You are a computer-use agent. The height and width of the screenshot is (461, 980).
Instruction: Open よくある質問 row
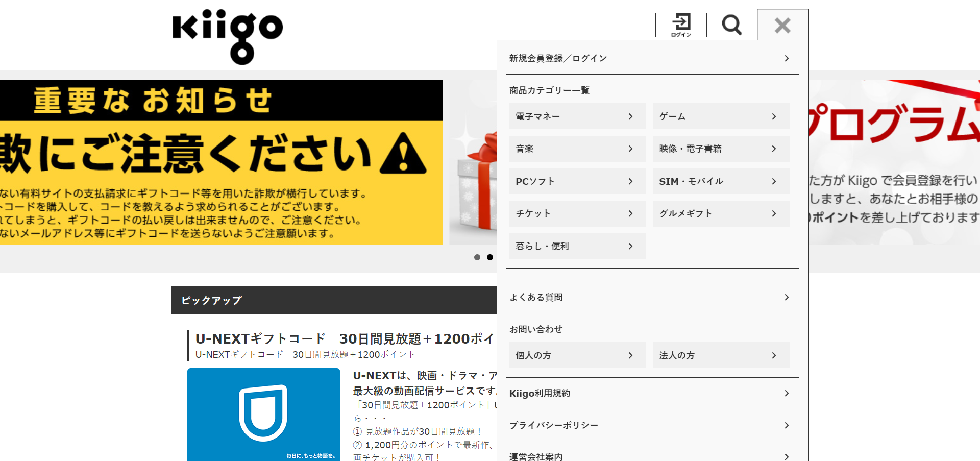(x=652, y=297)
